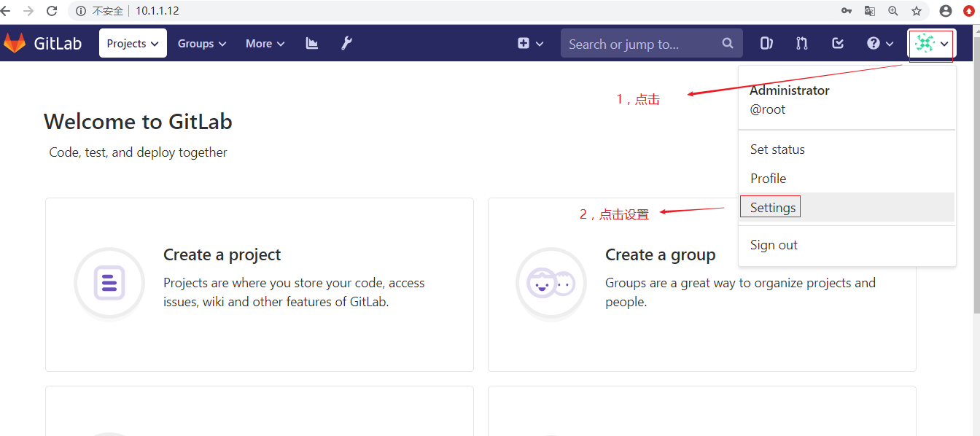Click the translate page icon
The height and width of the screenshot is (436, 980).
click(870, 11)
